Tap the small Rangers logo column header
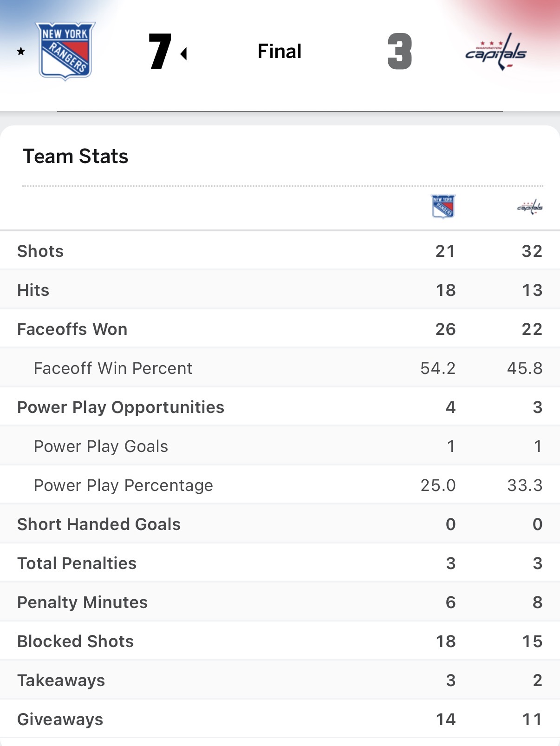 click(x=443, y=206)
